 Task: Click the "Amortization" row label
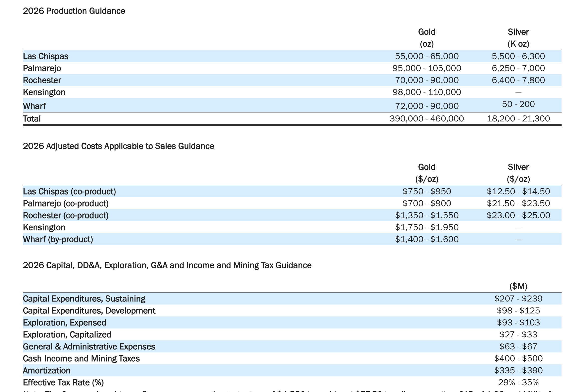[x=47, y=371]
